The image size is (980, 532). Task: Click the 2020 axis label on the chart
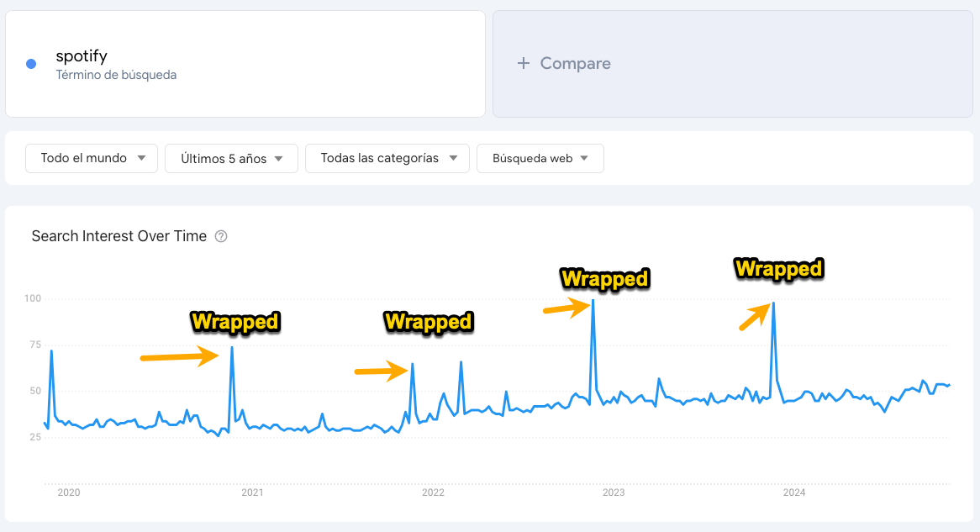pos(69,493)
